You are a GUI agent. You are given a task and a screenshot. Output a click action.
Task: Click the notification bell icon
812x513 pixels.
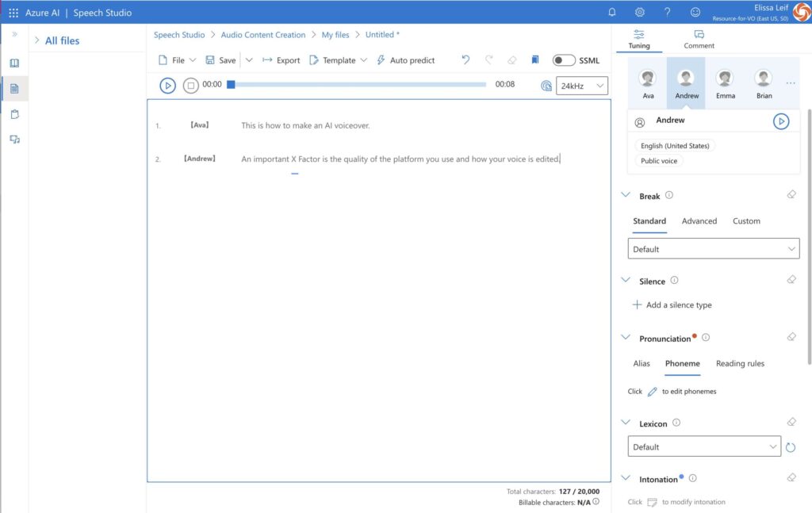coord(611,12)
